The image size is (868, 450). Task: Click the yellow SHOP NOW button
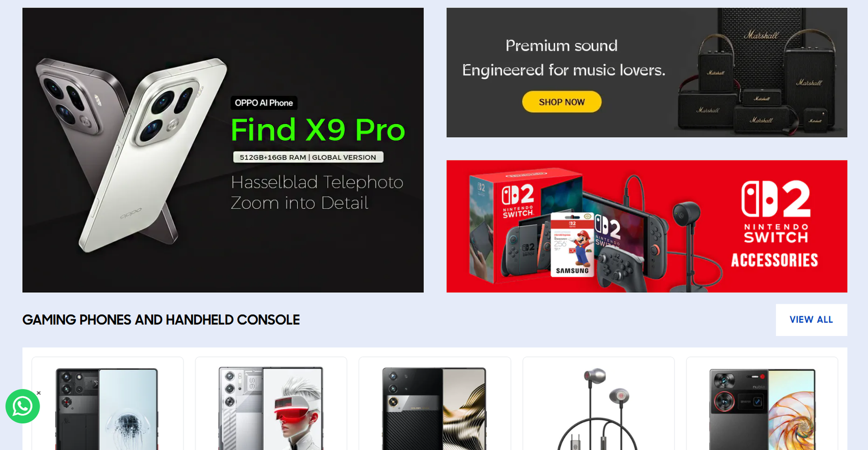[561, 102]
